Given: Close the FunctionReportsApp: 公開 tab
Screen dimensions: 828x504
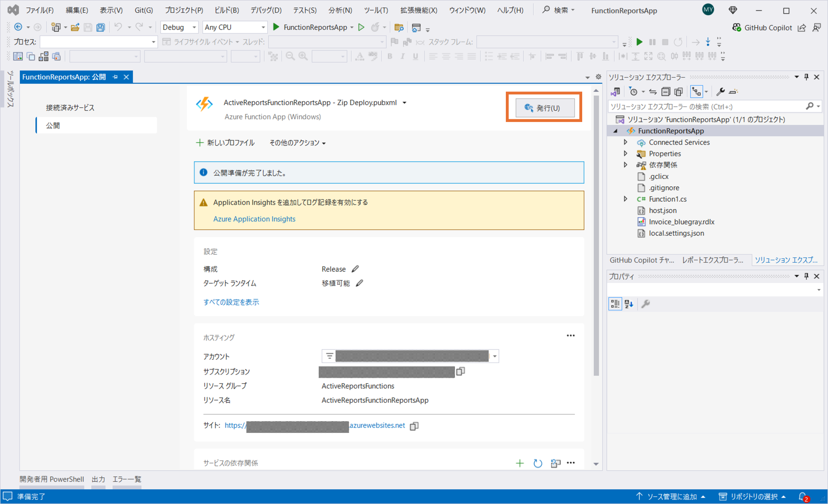Looking at the screenshot, I should pos(126,77).
